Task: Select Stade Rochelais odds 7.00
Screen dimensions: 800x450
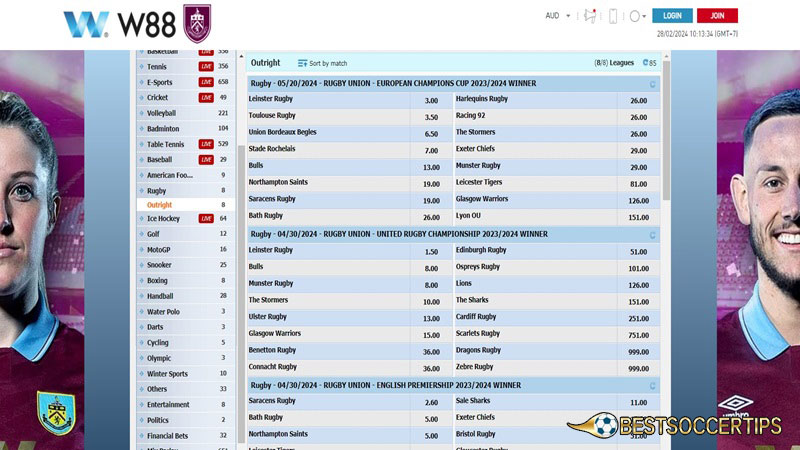Action: click(x=432, y=151)
